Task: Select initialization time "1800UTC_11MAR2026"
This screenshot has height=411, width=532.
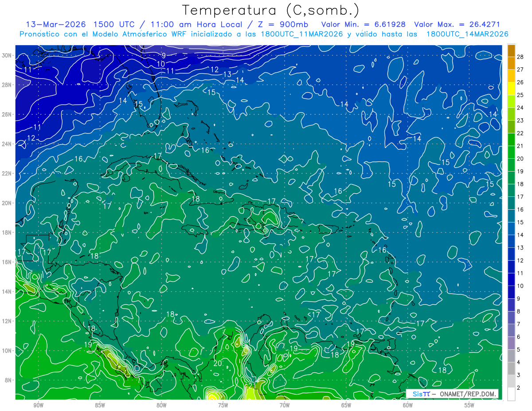Action: (x=301, y=34)
